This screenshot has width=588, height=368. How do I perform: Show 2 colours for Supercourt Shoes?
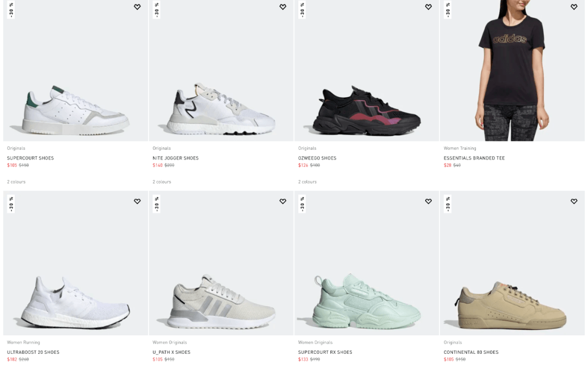[16, 182]
